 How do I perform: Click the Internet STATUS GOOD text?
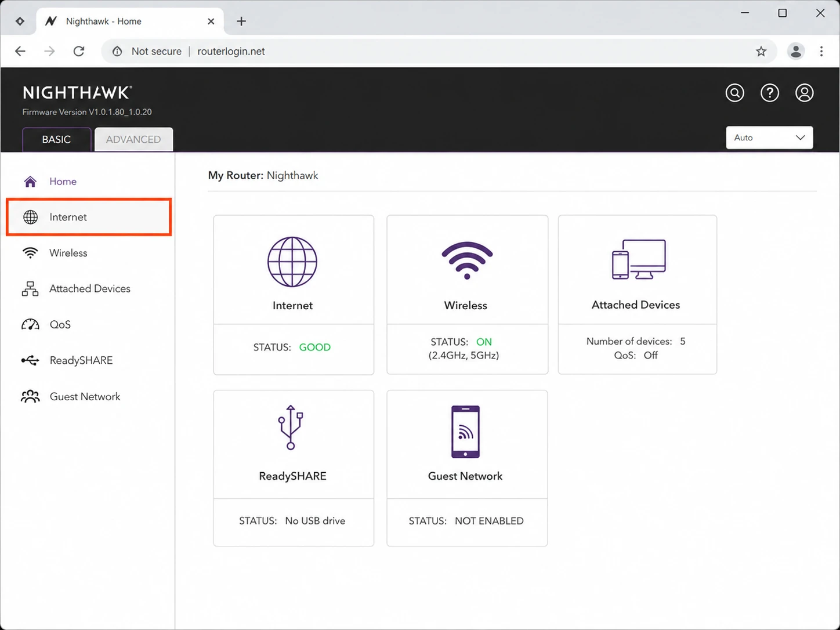tap(292, 347)
